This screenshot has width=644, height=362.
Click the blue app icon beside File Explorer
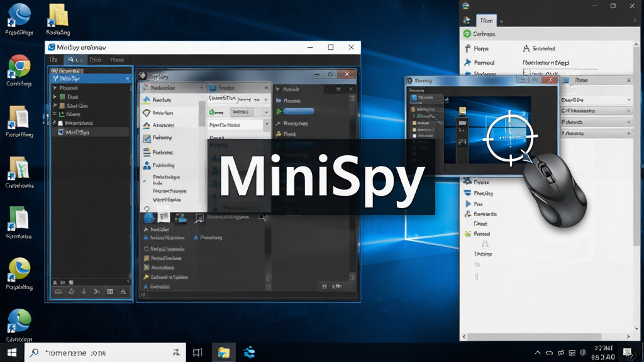click(249, 353)
